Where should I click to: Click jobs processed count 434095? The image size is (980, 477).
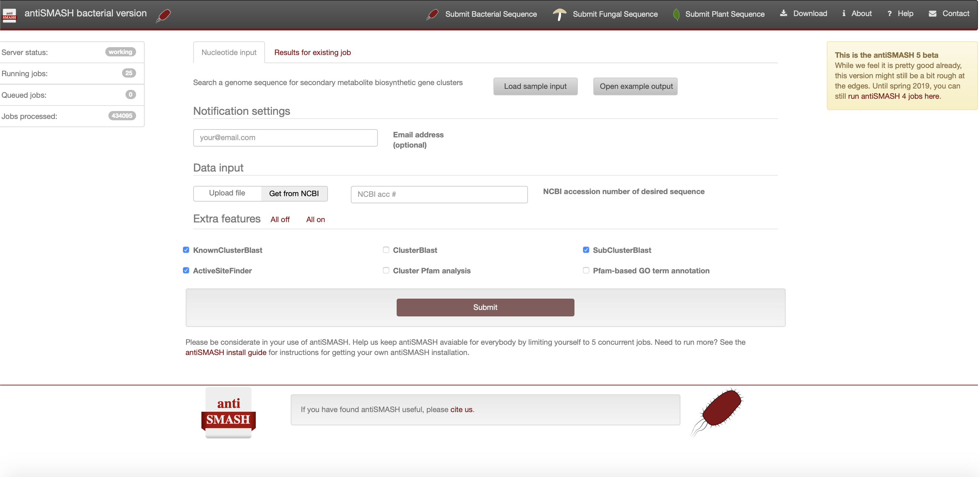tap(122, 115)
